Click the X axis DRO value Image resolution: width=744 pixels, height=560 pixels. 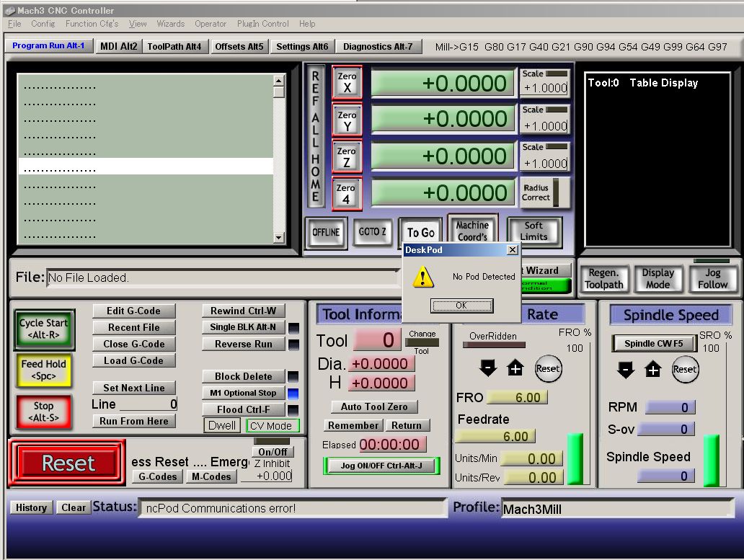point(443,84)
